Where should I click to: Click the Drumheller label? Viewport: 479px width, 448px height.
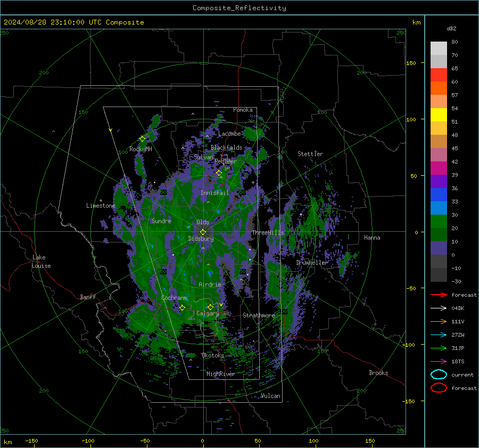click(311, 263)
